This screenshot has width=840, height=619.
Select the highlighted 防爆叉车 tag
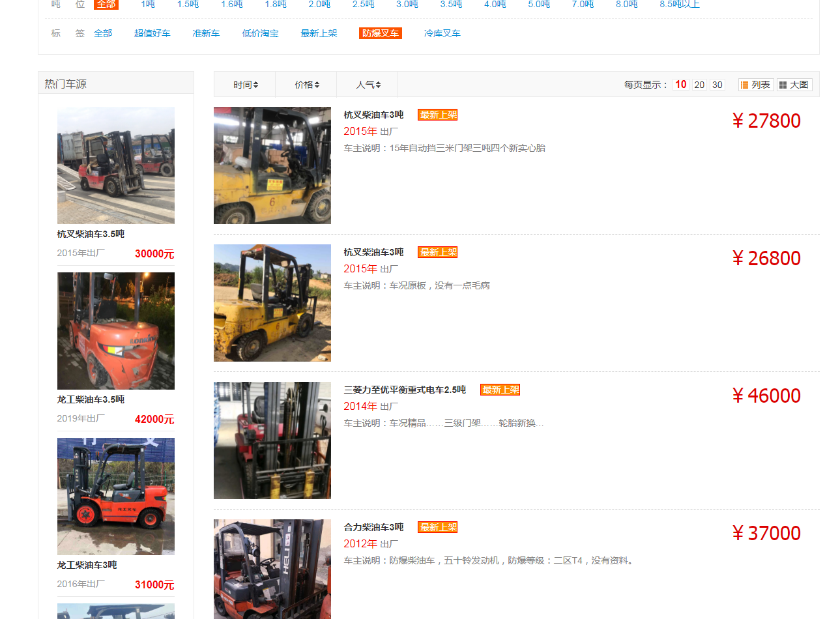coord(381,33)
